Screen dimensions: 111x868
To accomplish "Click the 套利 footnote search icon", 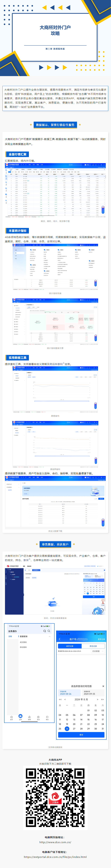I will 63,363.
